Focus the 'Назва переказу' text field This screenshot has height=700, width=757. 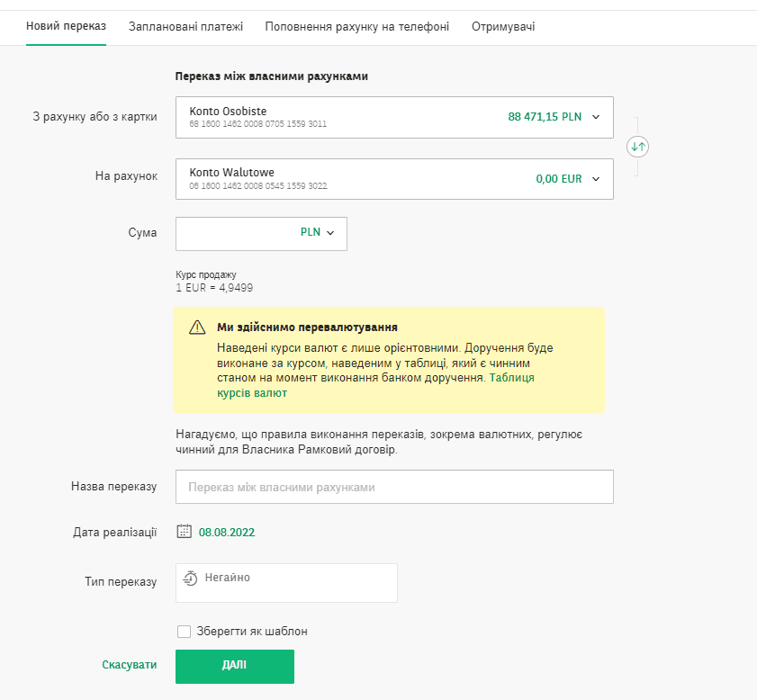pos(394,487)
